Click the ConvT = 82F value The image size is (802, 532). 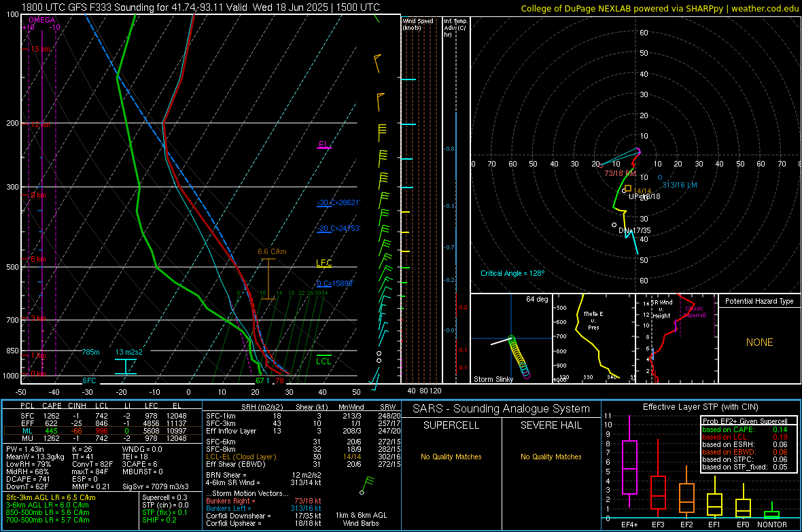pos(92,465)
